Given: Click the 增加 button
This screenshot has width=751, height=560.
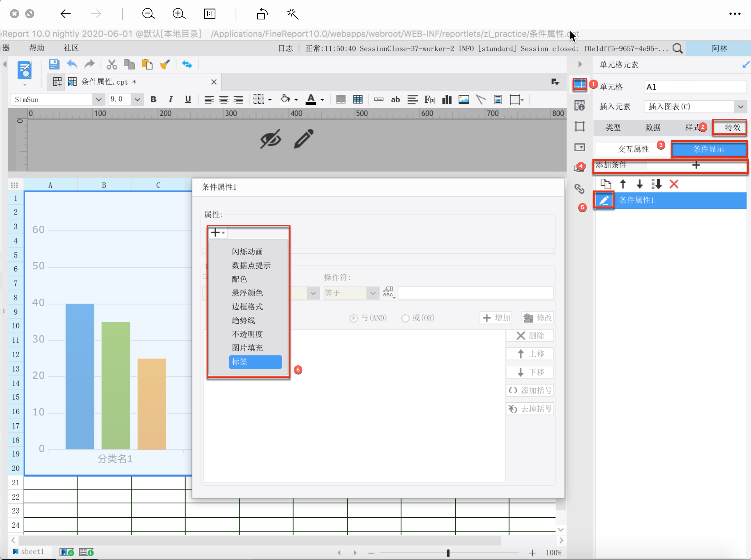Looking at the screenshot, I should (496, 318).
